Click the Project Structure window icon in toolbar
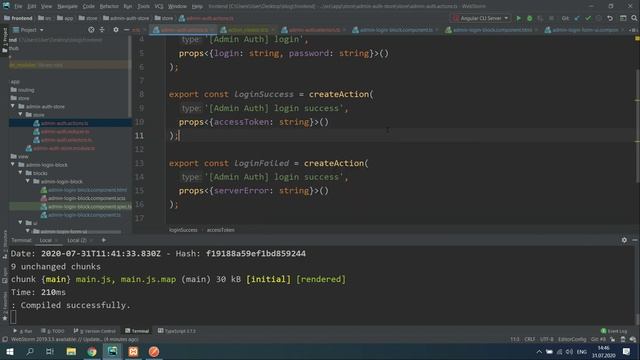Image resolution: width=640 pixels, height=360 pixels. click(623, 18)
